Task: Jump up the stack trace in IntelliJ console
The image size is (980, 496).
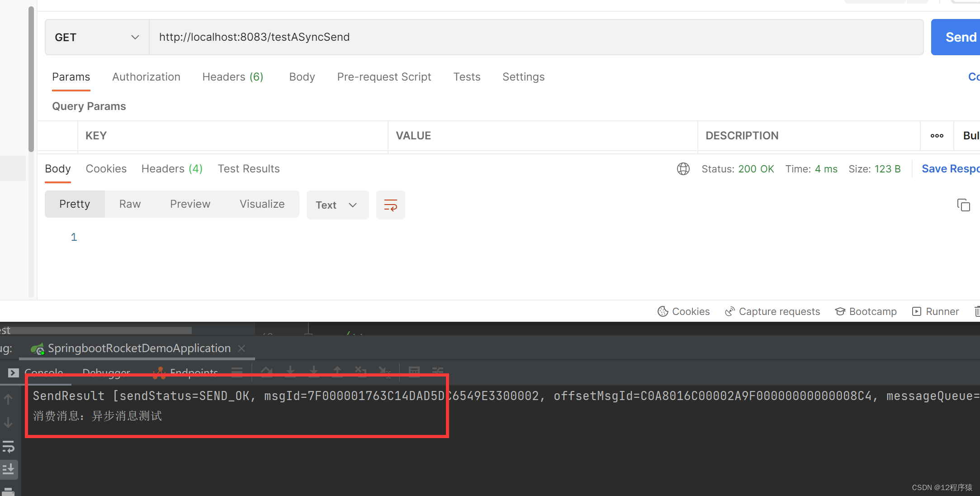Action: tap(8, 399)
